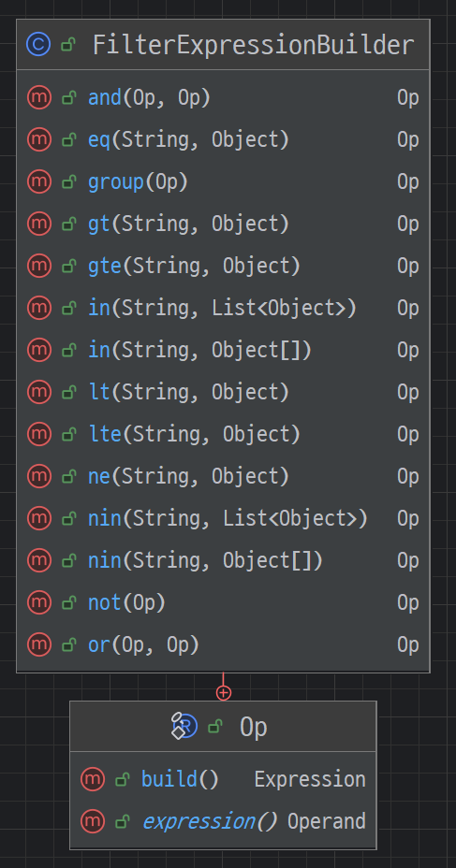Click the method icon beside group(Op)
The height and width of the screenshot is (868, 456).
point(38,181)
